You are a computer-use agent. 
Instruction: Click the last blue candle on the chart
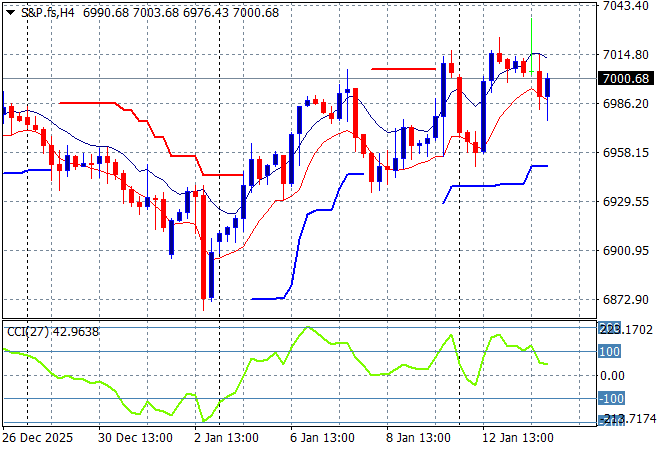pyautogui.click(x=547, y=88)
